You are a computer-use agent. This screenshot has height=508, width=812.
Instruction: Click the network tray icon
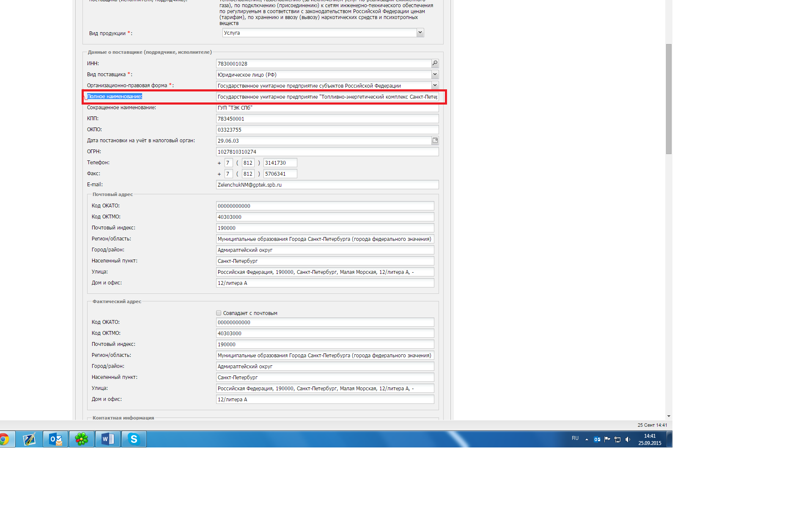pos(617,439)
